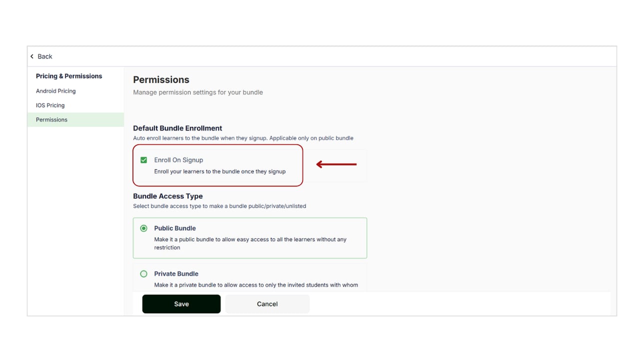Click the Permissions page title
The height and width of the screenshot is (362, 644).
(x=161, y=80)
